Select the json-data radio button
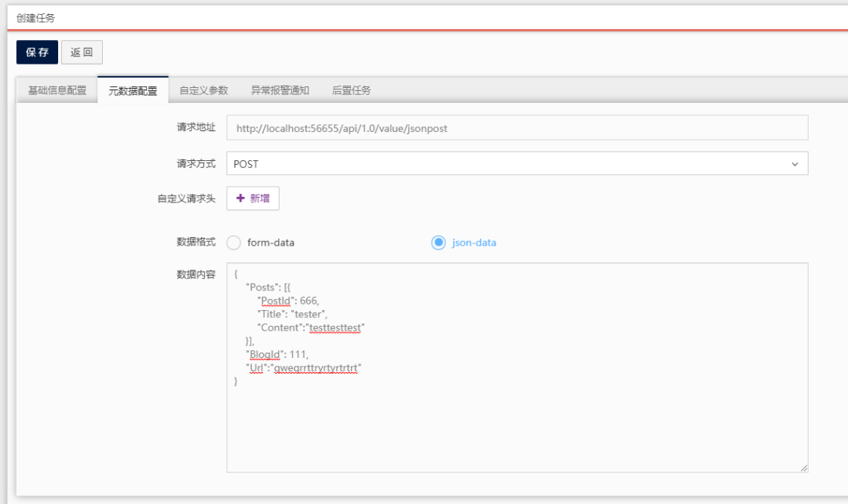Image resolution: width=848 pixels, height=504 pixels. [439, 243]
